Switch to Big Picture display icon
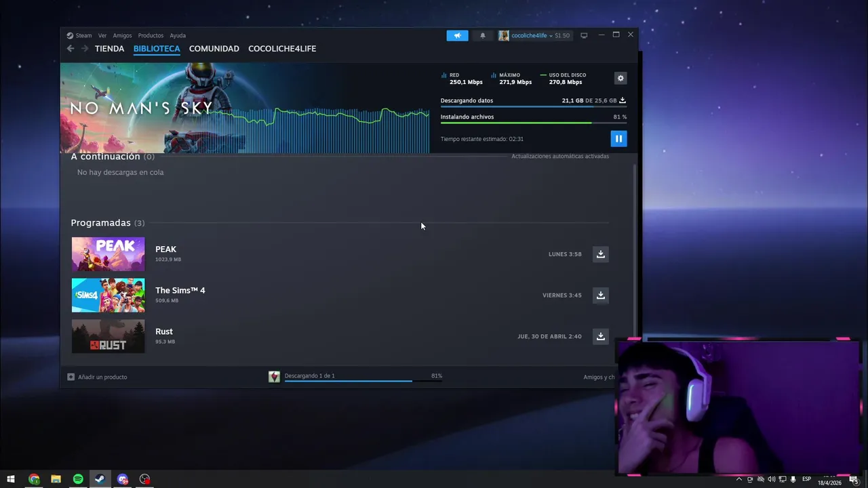This screenshot has height=488, width=868. [x=584, y=35]
